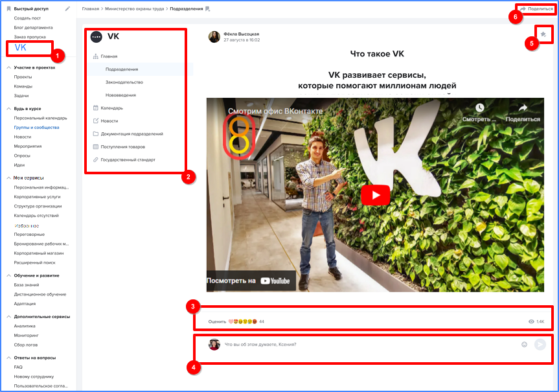Click the bookmark icon after the Подразделения breadcrumb
559x392 pixels.
pyautogui.click(x=207, y=9)
